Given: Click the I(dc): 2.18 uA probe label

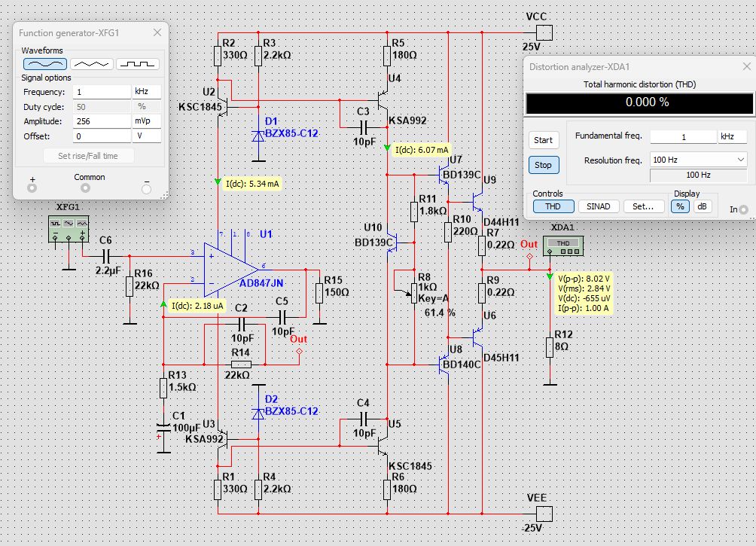Looking at the screenshot, I should coord(197,306).
